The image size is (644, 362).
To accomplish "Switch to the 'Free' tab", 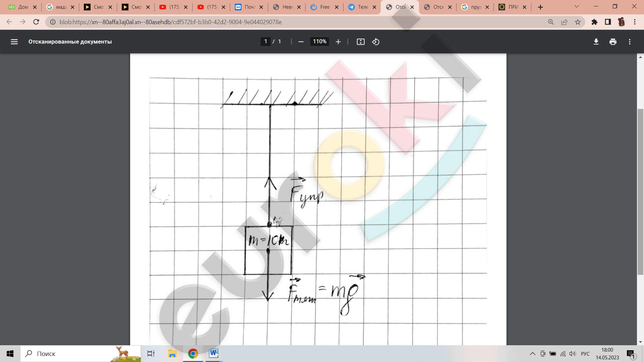I will [324, 7].
